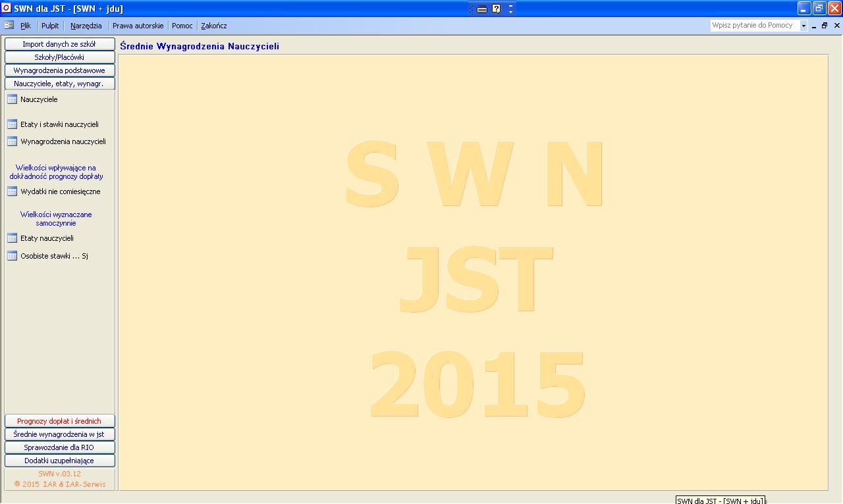
Task: Click the Etaty nauczycieli table icon
Action: (x=12, y=238)
